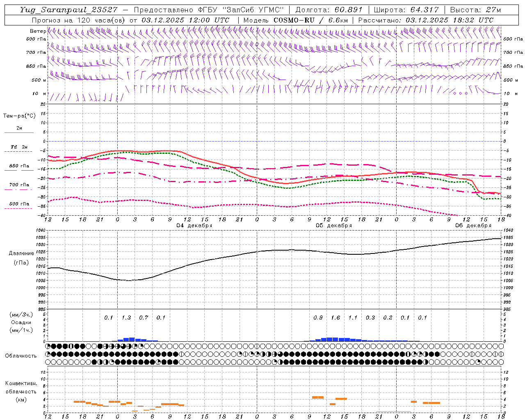Click the Облачность cloud cover label

[x=21, y=356]
